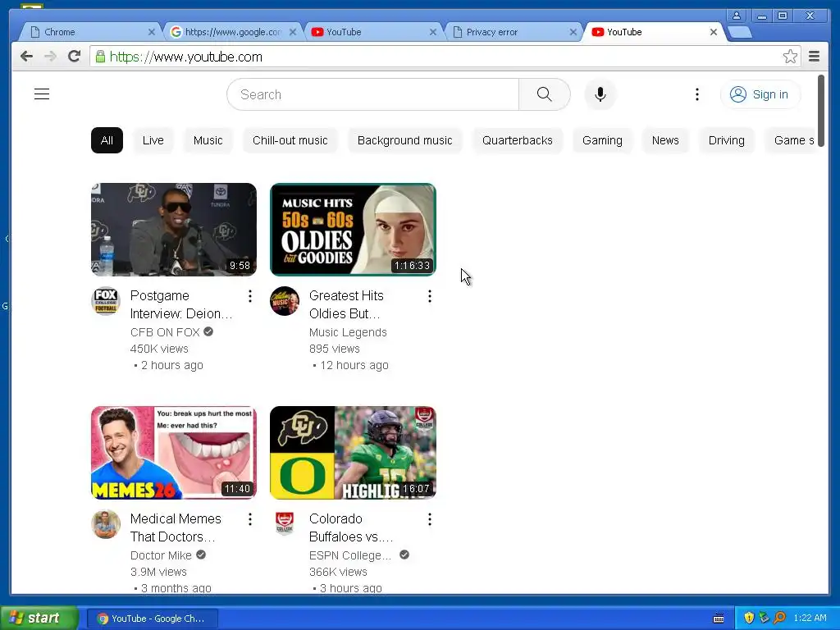This screenshot has height=630, width=840.
Task: Open options menu for Colorado Buffaloes video
Action: click(429, 519)
